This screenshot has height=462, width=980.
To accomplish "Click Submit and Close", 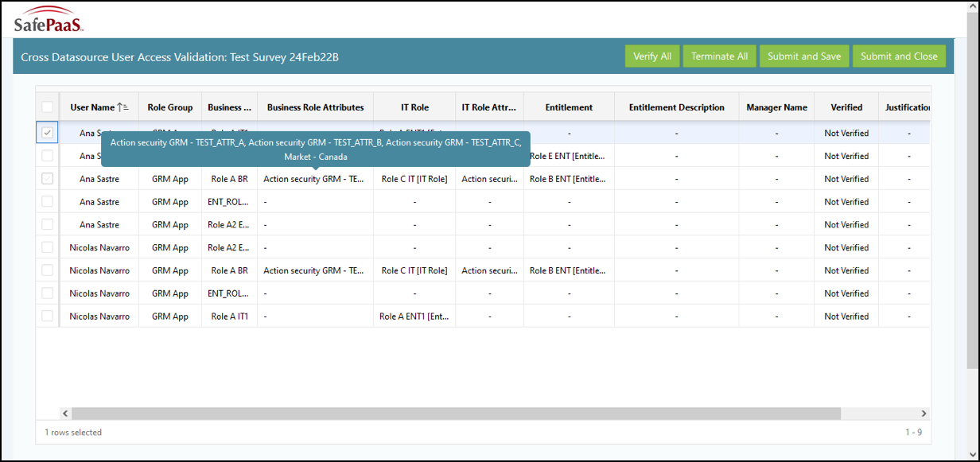I will 899,56.
